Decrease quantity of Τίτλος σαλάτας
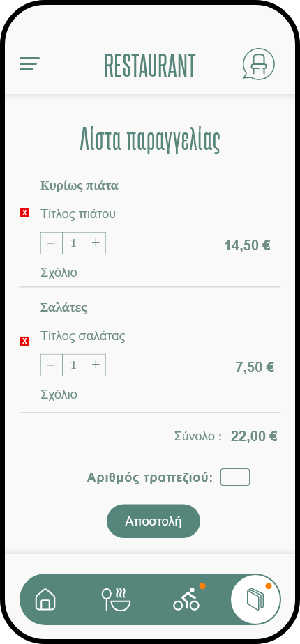This screenshot has width=300, height=644. [52, 365]
